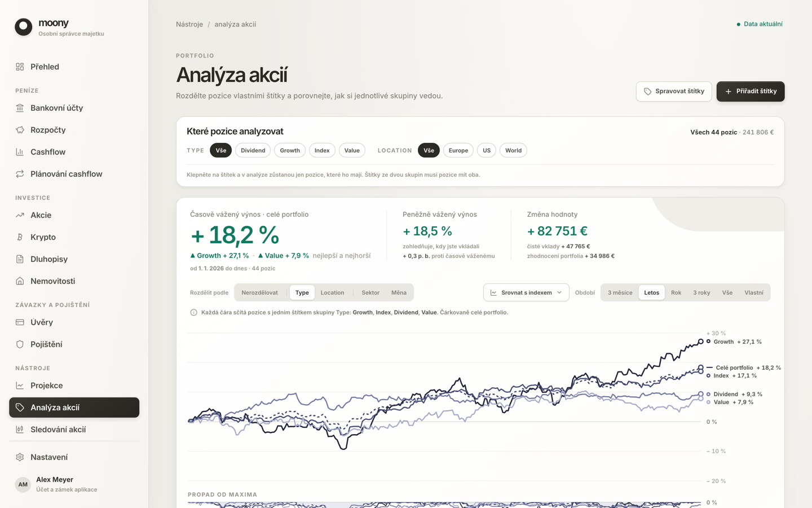Enable the Growth type filter chip

pos(290,150)
